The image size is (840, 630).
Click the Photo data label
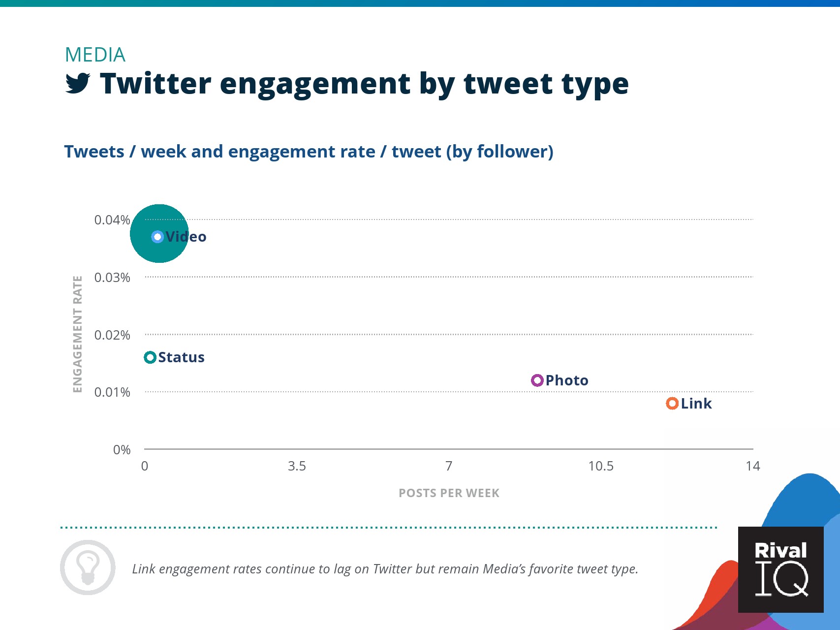tap(567, 380)
